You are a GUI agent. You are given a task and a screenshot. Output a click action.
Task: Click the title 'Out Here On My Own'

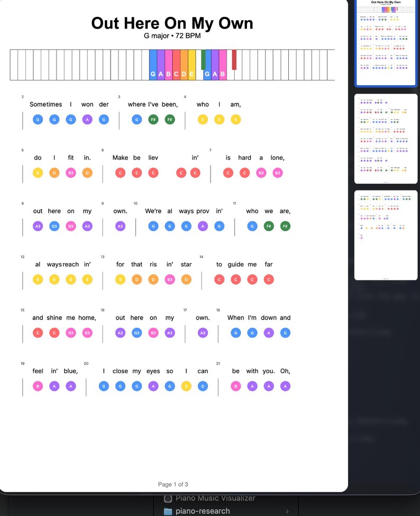tap(172, 23)
